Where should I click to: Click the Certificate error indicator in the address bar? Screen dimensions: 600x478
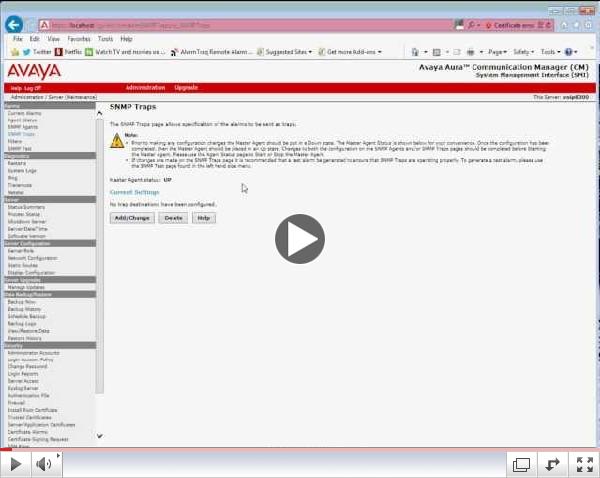pos(510,25)
